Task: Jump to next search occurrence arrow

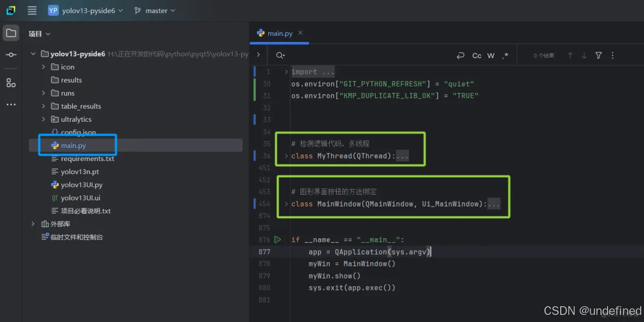Action: [584, 55]
